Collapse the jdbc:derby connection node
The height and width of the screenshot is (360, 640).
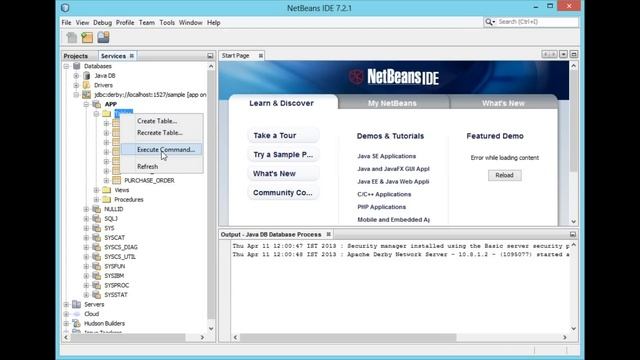[x=76, y=95]
